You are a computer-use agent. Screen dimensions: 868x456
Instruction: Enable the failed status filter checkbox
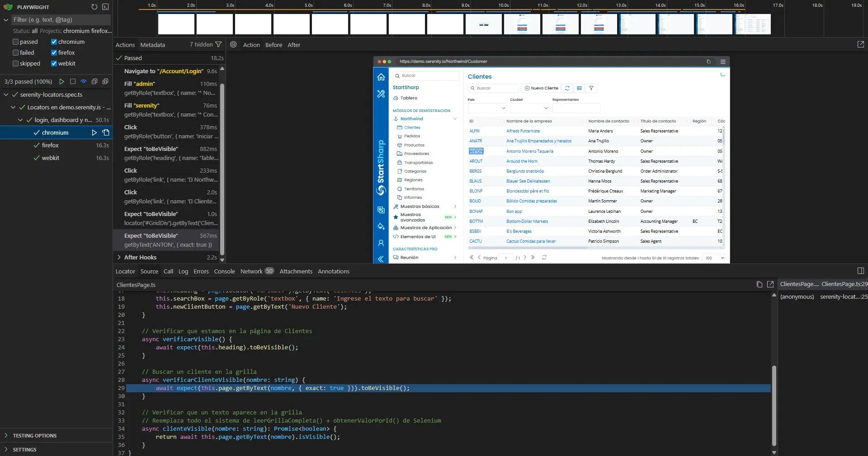tap(15, 52)
